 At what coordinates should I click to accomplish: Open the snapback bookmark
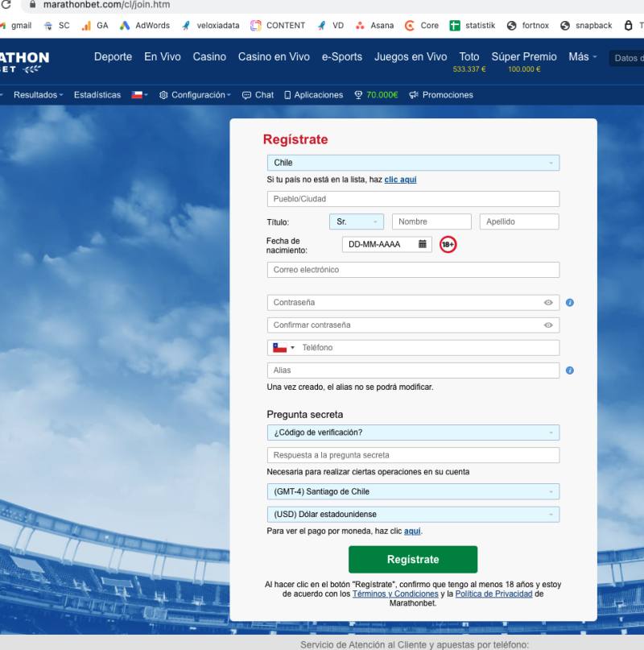click(x=586, y=26)
